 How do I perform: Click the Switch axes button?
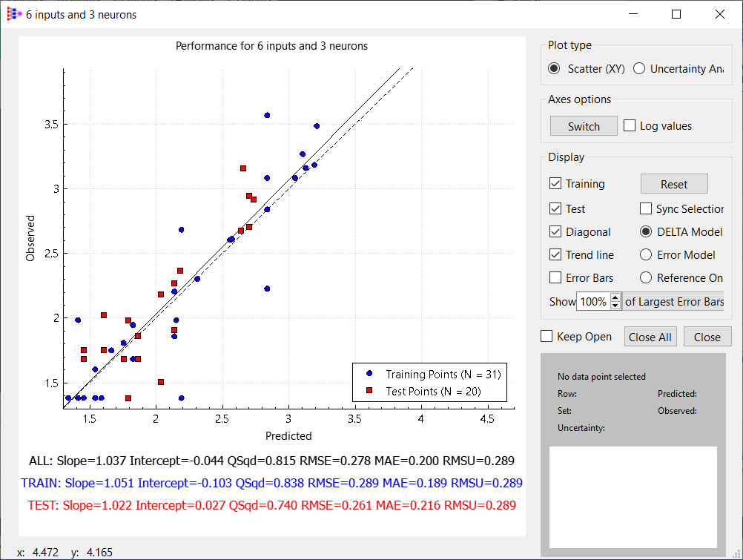click(x=584, y=126)
